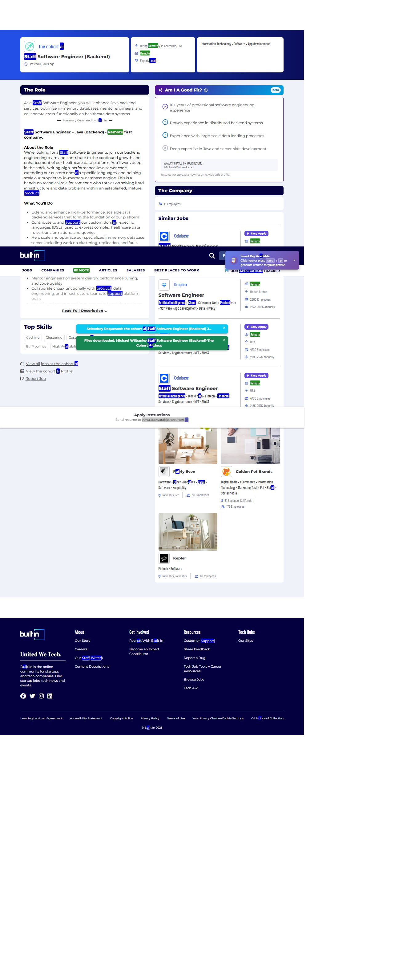Open the LinkedIn icon in the footer

50,696
